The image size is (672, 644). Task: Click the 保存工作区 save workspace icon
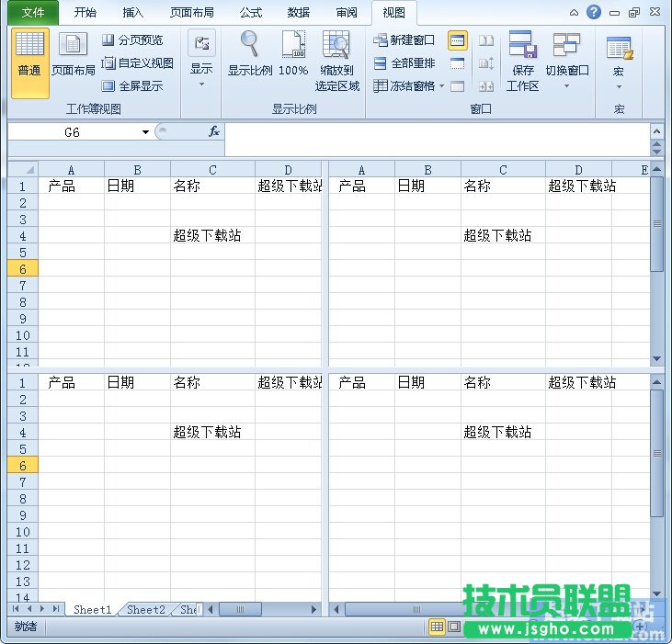point(522,61)
